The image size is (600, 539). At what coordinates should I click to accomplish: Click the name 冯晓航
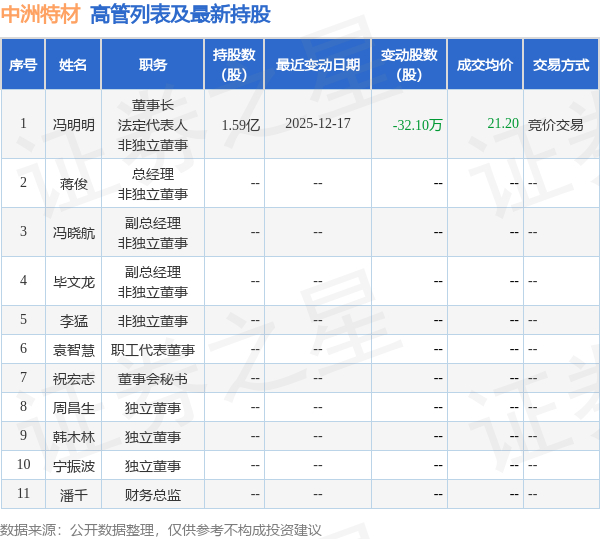pyautogui.click(x=73, y=233)
